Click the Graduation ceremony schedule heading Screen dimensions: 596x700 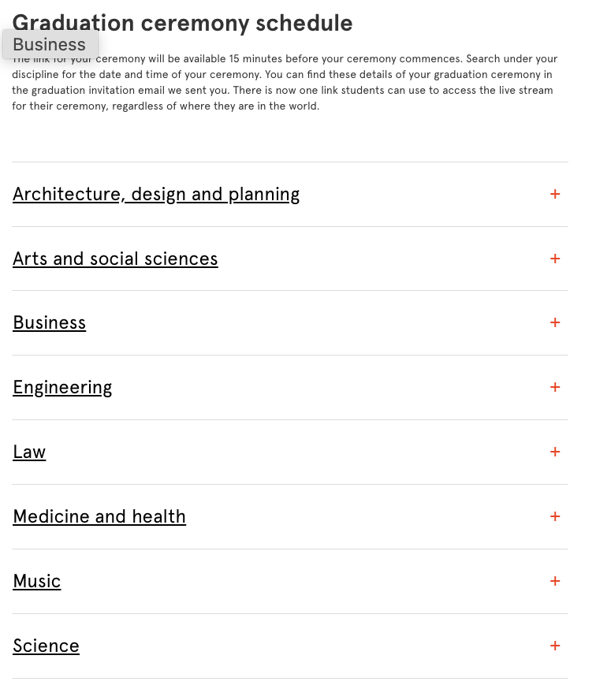pyautogui.click(x=182, y=22)
